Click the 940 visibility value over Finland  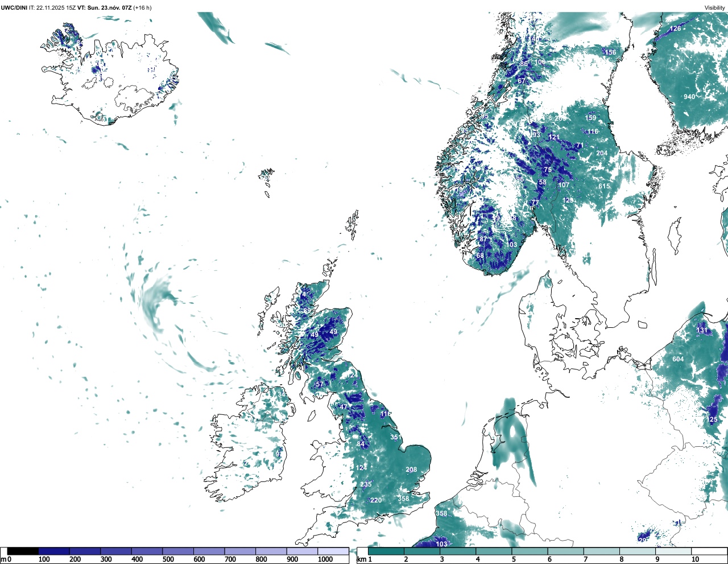pos(689,97)
